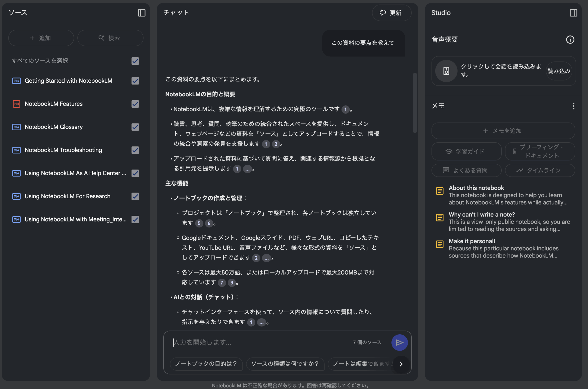Open citation 1 after 究極のツールです

(345, 109)
